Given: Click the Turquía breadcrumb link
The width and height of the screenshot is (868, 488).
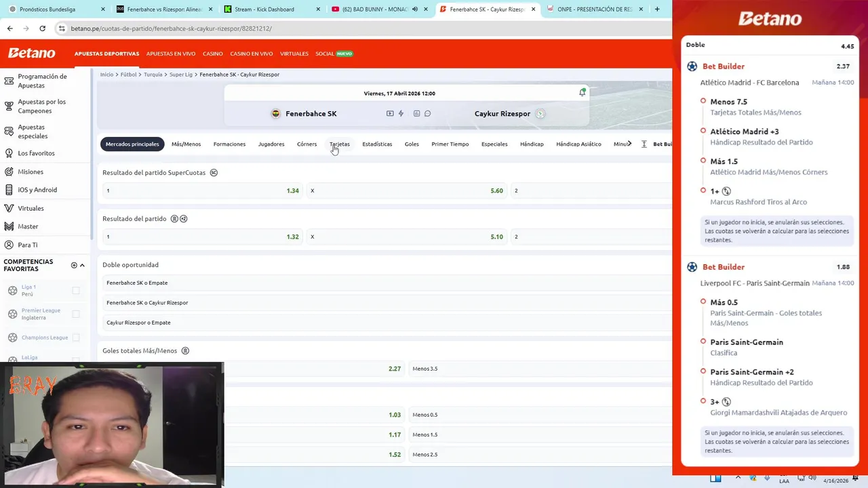Looking at the screenshot, I should tap(153, 75).
